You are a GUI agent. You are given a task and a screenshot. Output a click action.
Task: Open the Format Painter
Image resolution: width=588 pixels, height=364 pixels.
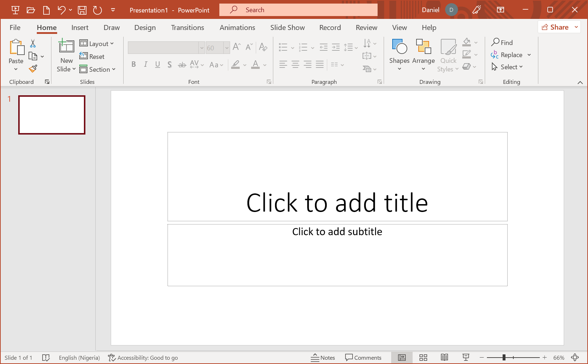pyautogui.click(x=33, y=69)
